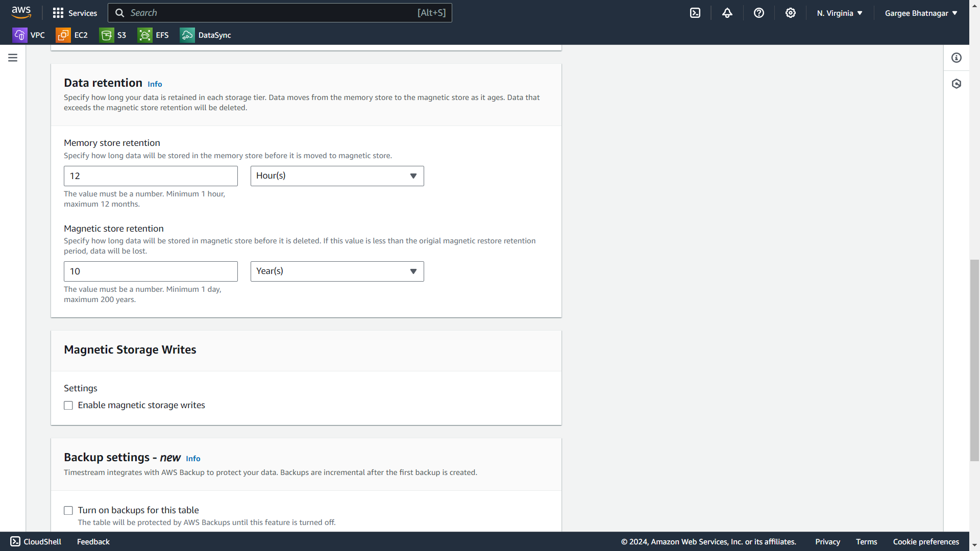
Task: Open the help question mark menu
Action: (758, 13)
